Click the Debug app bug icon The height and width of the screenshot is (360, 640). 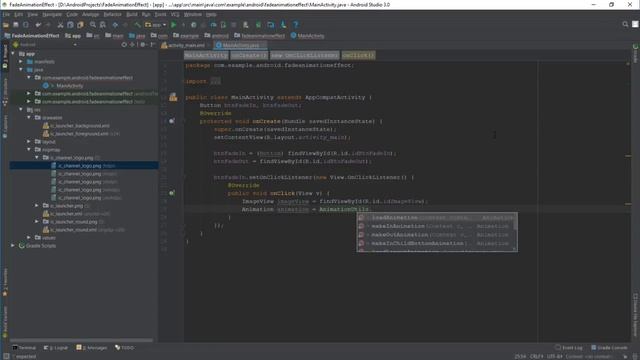193,25
